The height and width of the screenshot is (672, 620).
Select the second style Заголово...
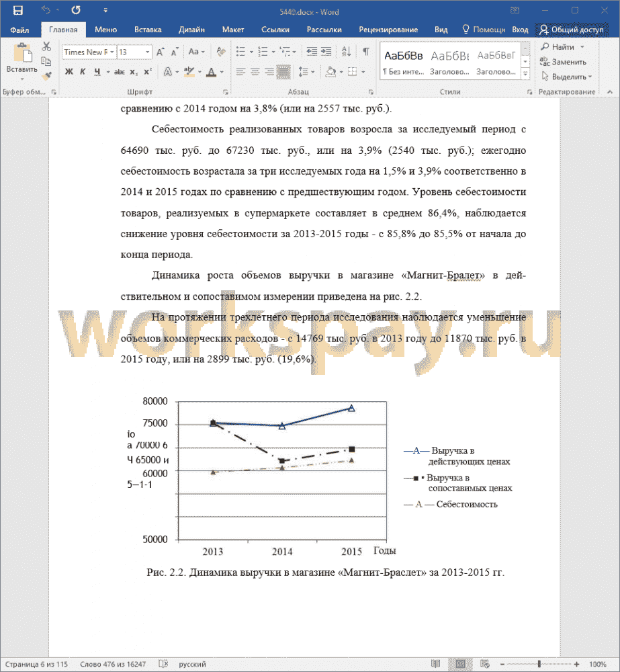(450, 62)
